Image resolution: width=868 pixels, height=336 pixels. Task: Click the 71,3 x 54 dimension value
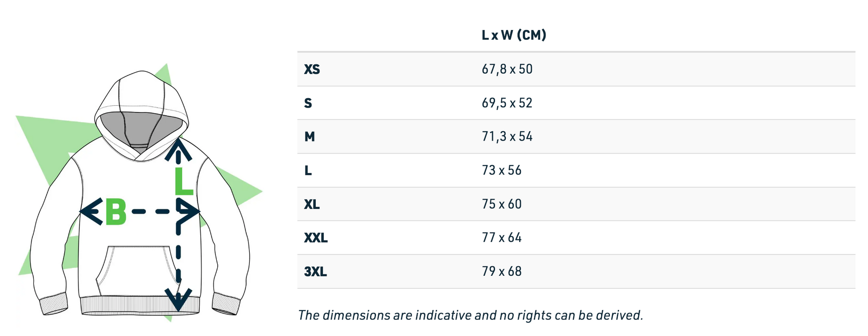tap(507, 137)
